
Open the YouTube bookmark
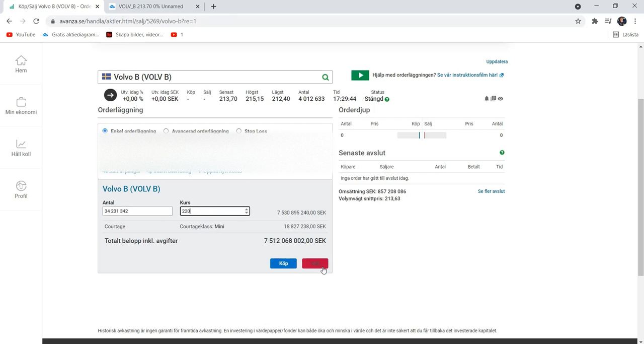click(21, 35)
